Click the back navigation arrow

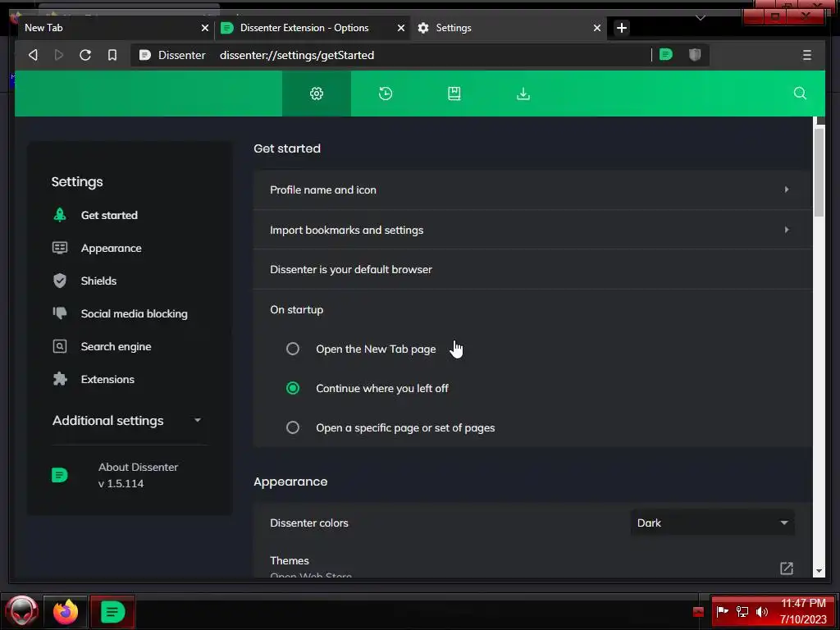[33, 55]
